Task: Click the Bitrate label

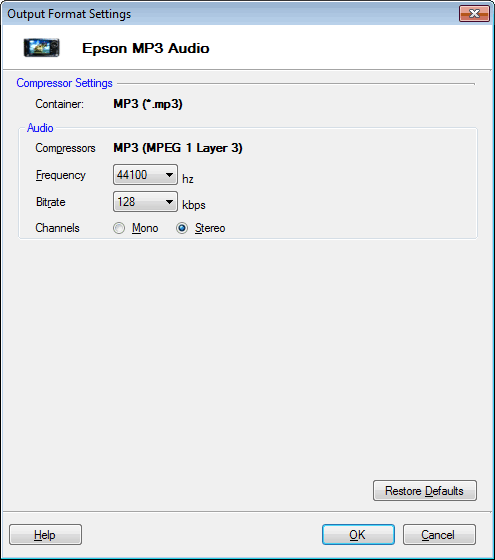Action: coord(51,202)
